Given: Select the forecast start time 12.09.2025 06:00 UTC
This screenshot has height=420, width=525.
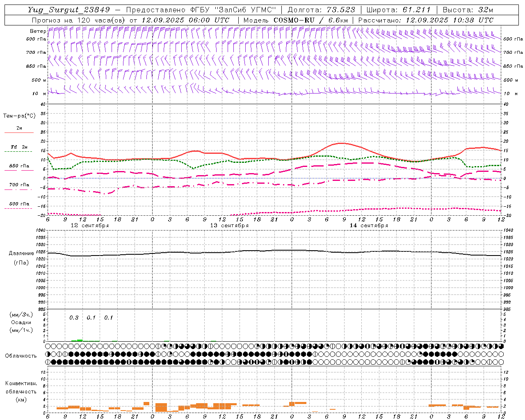Looking at the screenshot, I should [x=185, y=20].
